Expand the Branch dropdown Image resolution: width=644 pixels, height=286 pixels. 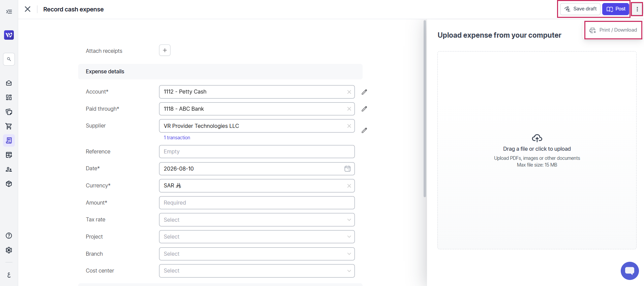(x=257, y=254)
